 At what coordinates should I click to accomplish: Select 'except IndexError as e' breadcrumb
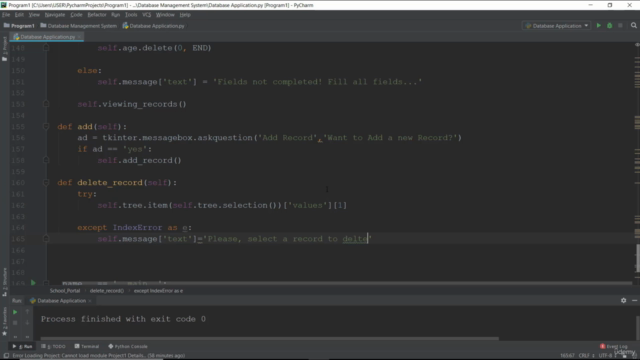coord(158,291)
